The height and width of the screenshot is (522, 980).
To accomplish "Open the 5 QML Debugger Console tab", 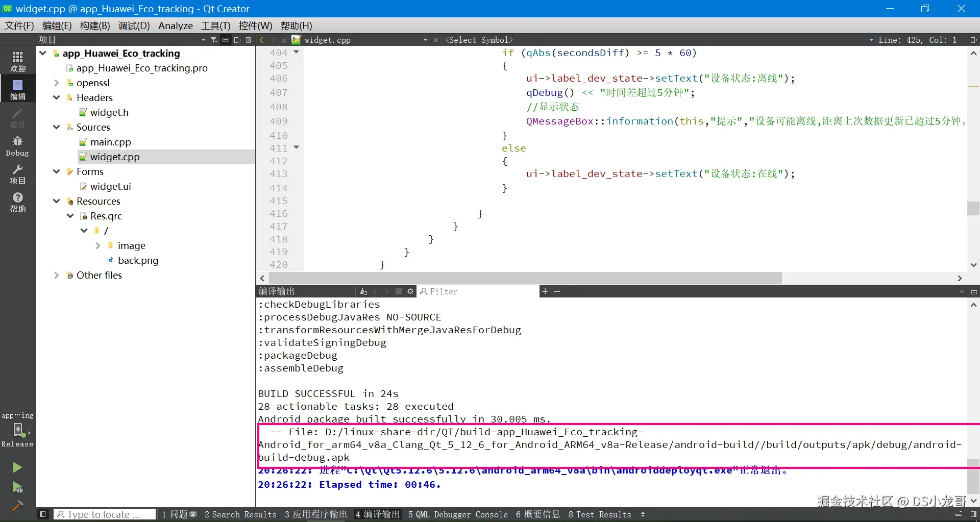I will (x=458, y=514).
